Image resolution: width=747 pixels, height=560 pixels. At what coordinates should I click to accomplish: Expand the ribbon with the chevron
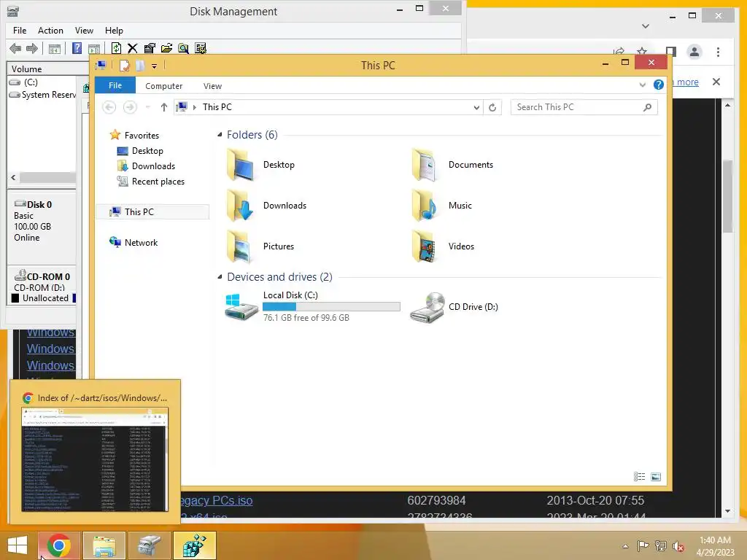tap(642, 85)
